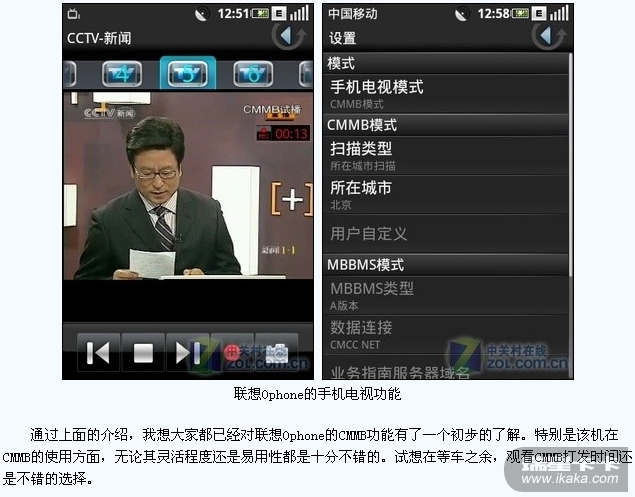The width and height of the screenshot is (635, 497).
Task: Tap EDGE network icon on right phone
Action: [539, 14]
